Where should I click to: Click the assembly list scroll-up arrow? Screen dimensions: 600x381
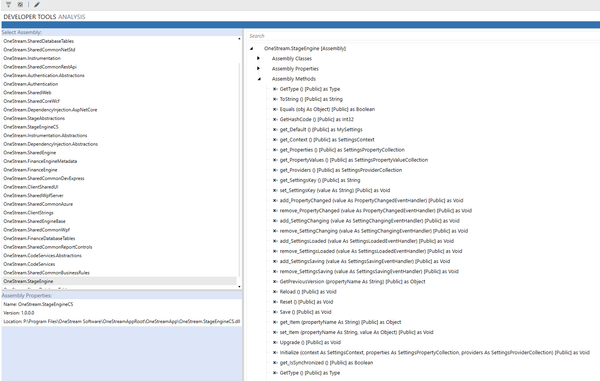(240, 39)
